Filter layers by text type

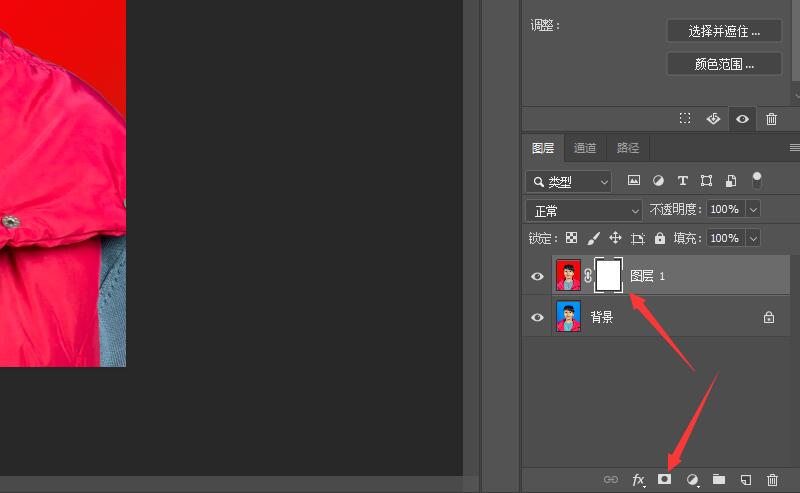click(683, 181)
